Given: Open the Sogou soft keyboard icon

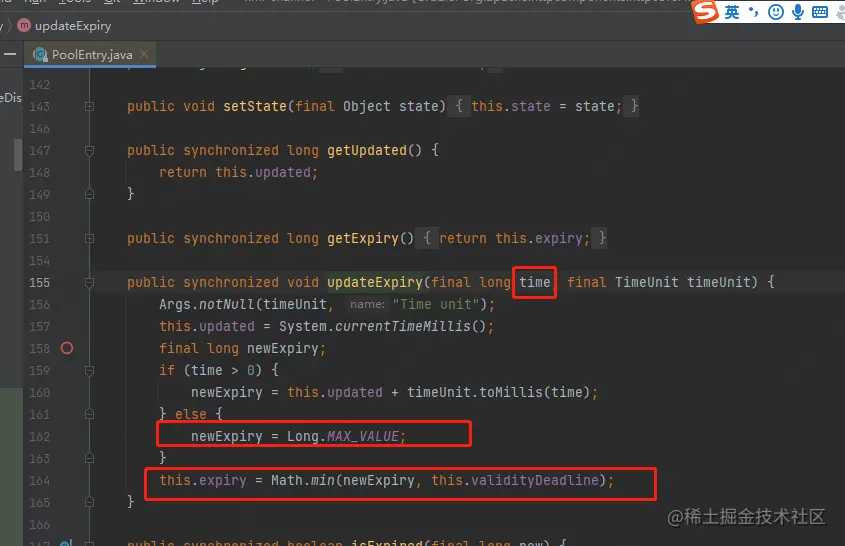Looking at the screenshot, I should pyautogui.click(x=820, y=12).
